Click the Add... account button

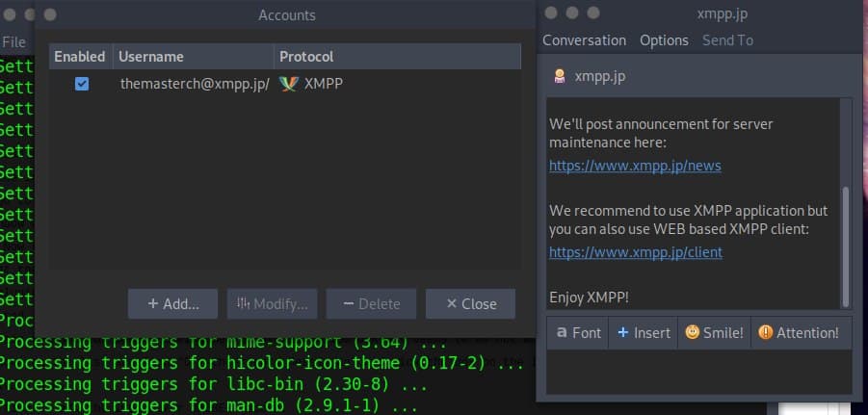coord(172,303)
